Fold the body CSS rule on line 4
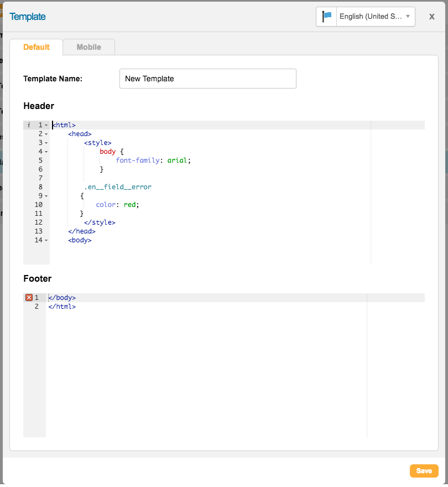The image size is (448, 487). (x=45, y=151)
